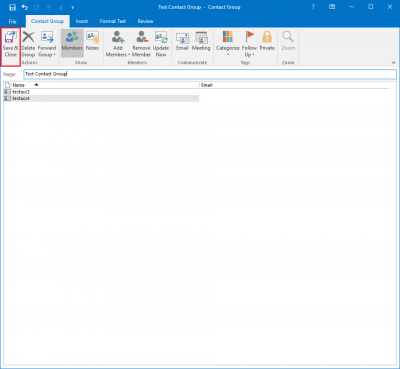
Task: Open the Categorize color menu
Action: [x=228, y=45]
